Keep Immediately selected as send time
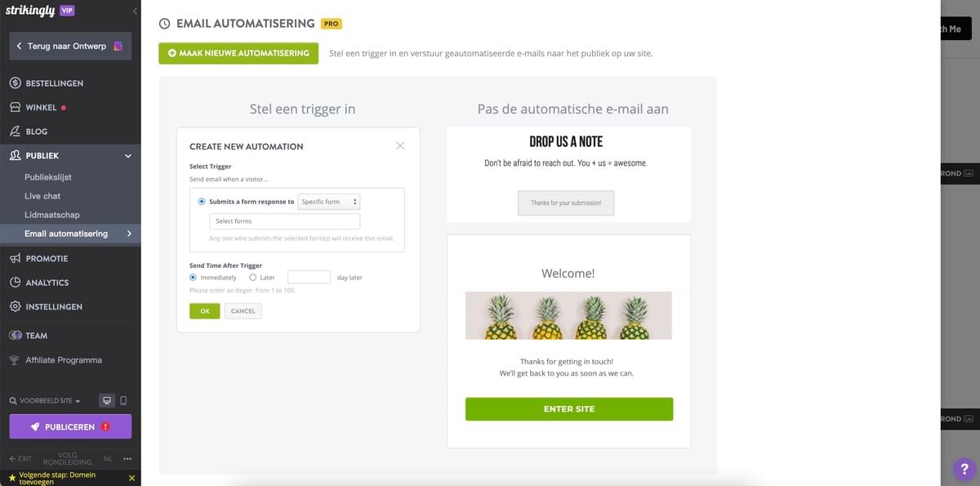This screenshot has height=486, width=980. (x=191, y=277)
